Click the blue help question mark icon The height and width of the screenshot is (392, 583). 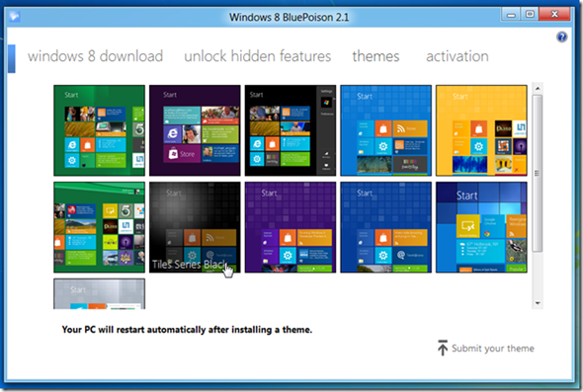point(562,37)
